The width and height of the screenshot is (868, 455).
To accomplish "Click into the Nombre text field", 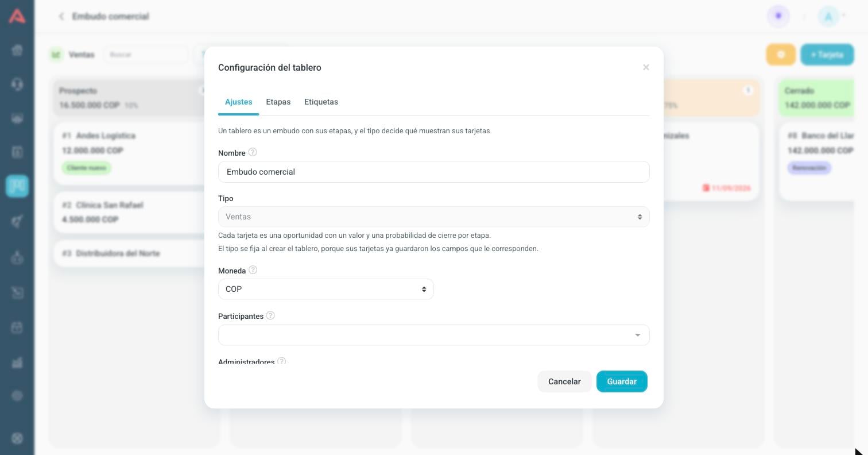I will tap(433, 172).
